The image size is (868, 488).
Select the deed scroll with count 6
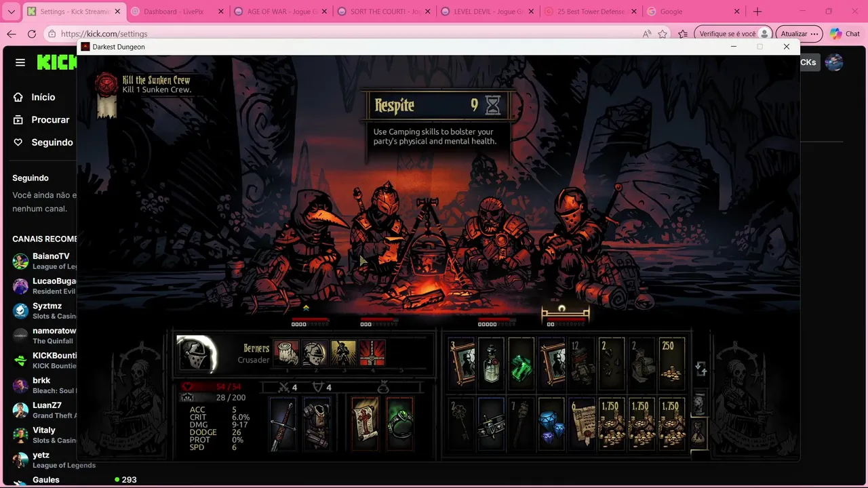coord(581,423)
